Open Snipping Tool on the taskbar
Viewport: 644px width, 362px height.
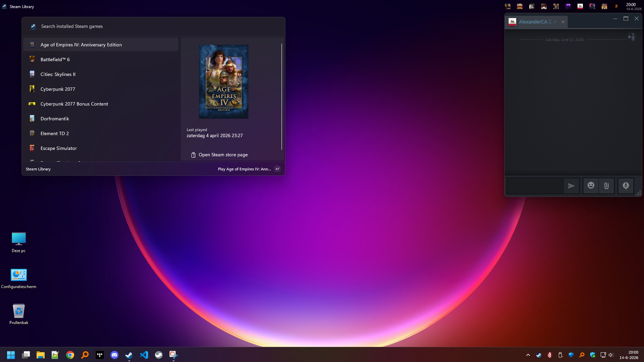[174, 355]
